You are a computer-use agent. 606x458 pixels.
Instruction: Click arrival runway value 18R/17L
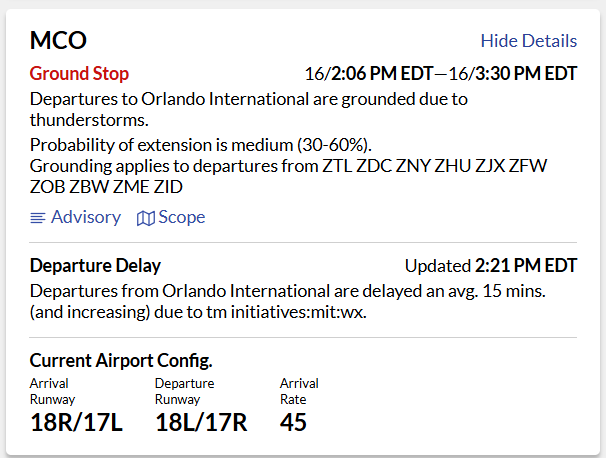point(76,421)
